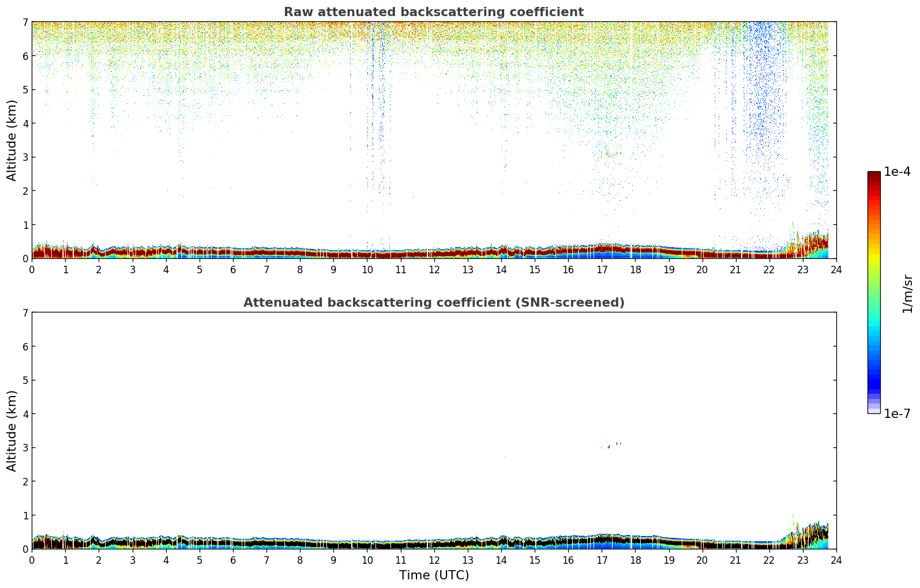Select the "1e-7" colorbar minimum label
This screenshot has width=920, height=588.
coord(898,414)
